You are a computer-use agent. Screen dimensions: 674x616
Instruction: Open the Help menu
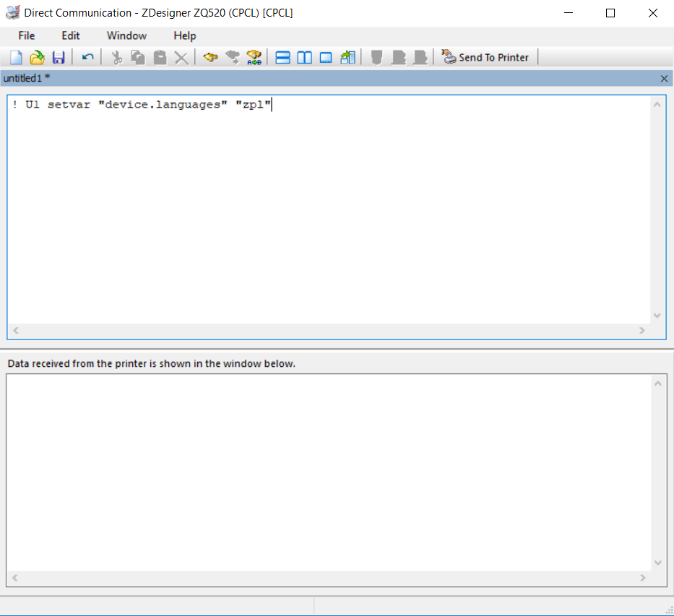point(185,35)
